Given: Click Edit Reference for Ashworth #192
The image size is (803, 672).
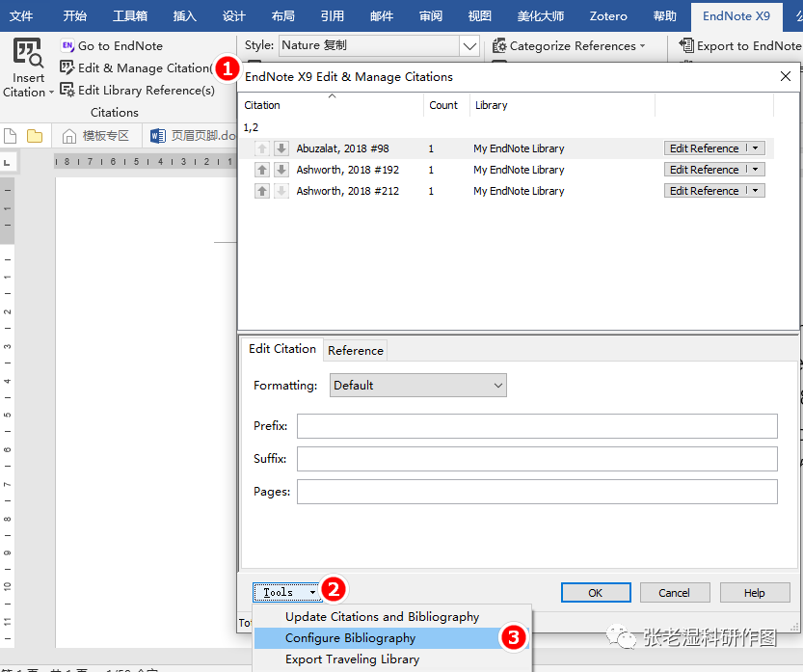Looking at the screenshot, I should pos(704,170).
